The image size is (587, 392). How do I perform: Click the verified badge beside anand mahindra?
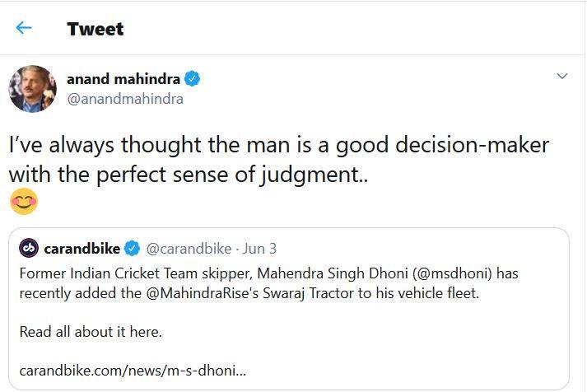(192, 79)
